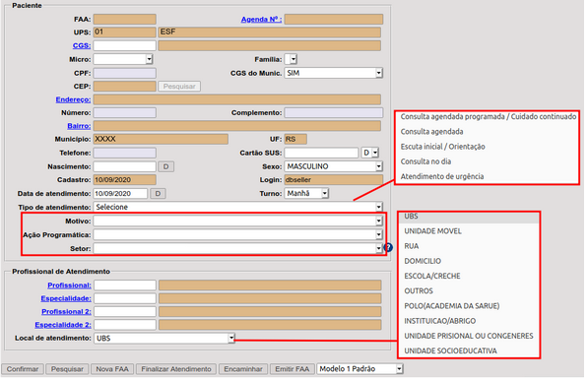Choose the Consulta no dia option

tap(425, 161)
